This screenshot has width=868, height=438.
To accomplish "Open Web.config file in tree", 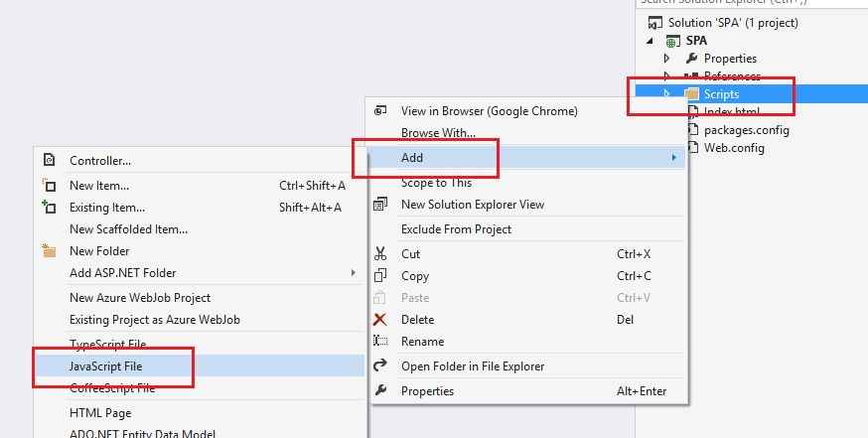I will click(734, 148).
